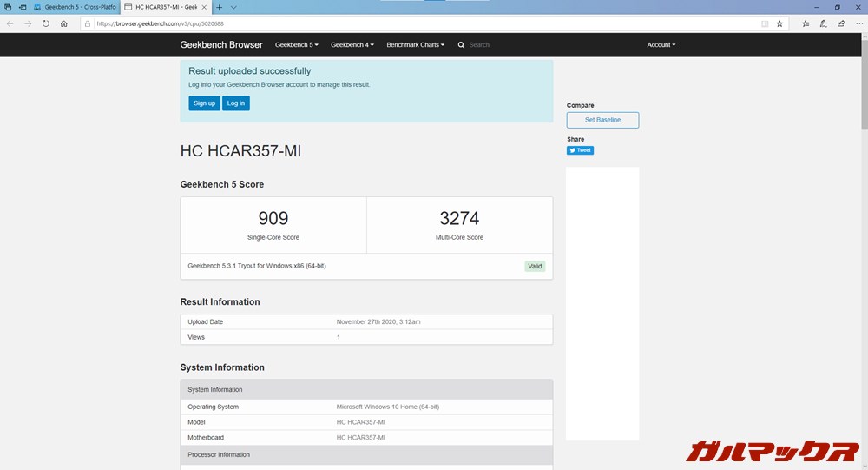Open the favorites hub
The height and width of the screenshot is (470, 868).
[x=806, y=23]
